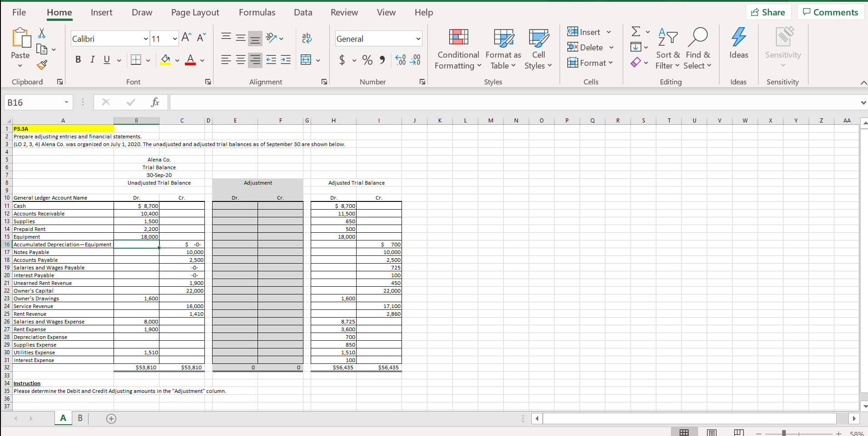Viewport: 868px width, 436px height.
Task: Apply the Percent Style format
Action: [367, 60]
